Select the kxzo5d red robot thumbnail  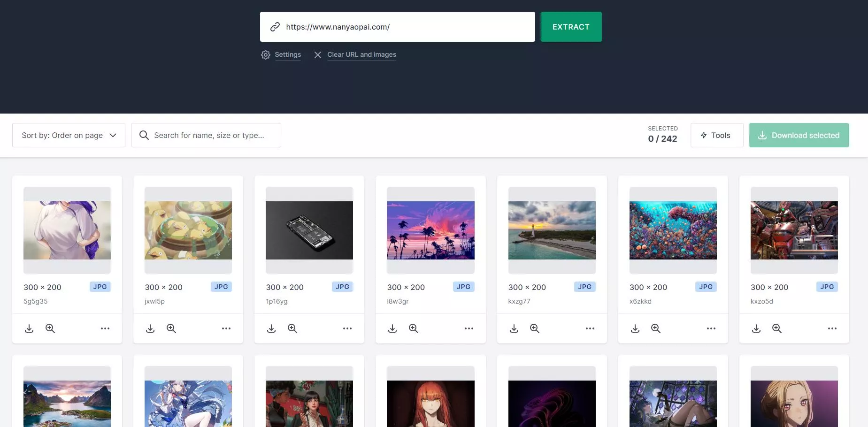(794, 230)
